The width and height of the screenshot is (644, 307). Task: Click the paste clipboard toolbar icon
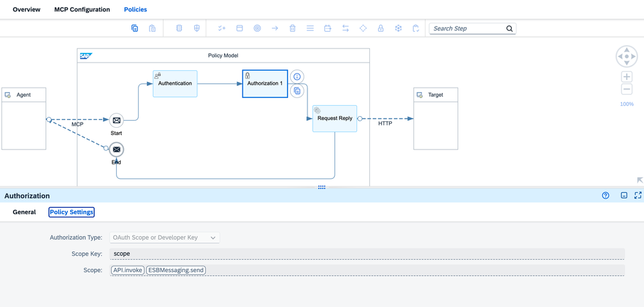[x=152, y=28]
